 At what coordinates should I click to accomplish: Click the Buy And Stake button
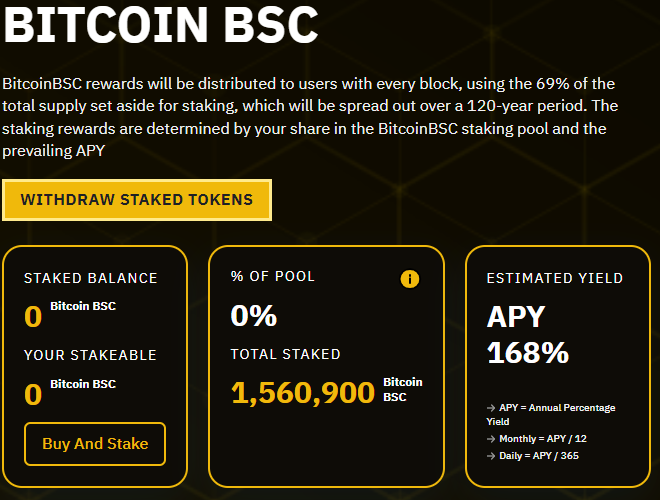(95, 444)
